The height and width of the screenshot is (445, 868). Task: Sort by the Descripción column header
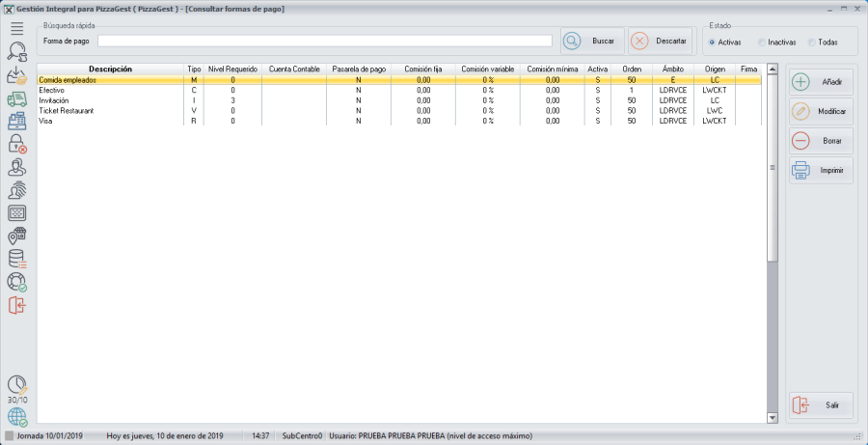110,70
